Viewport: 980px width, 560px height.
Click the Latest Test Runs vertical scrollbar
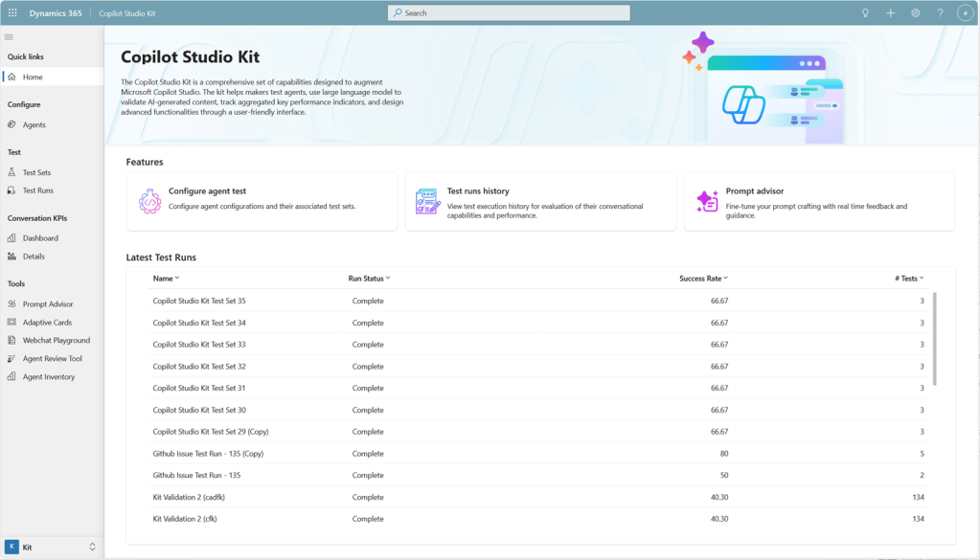pos(935,340)
